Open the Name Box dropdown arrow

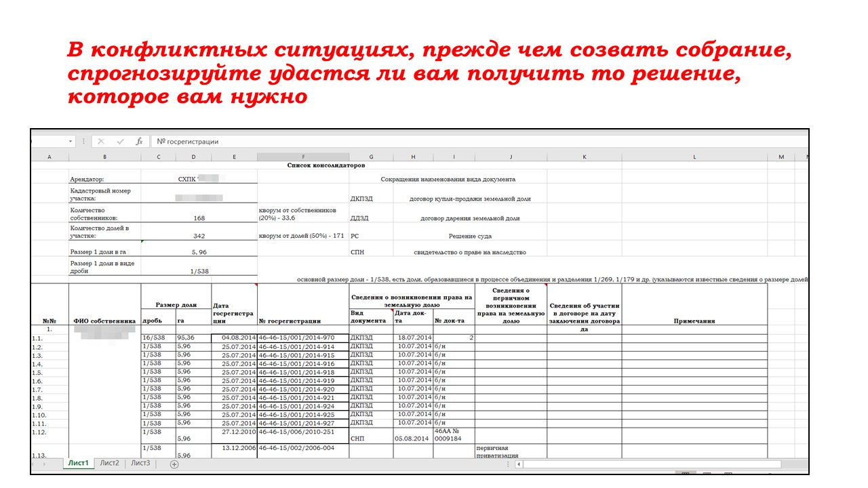[x=71, y=141]
